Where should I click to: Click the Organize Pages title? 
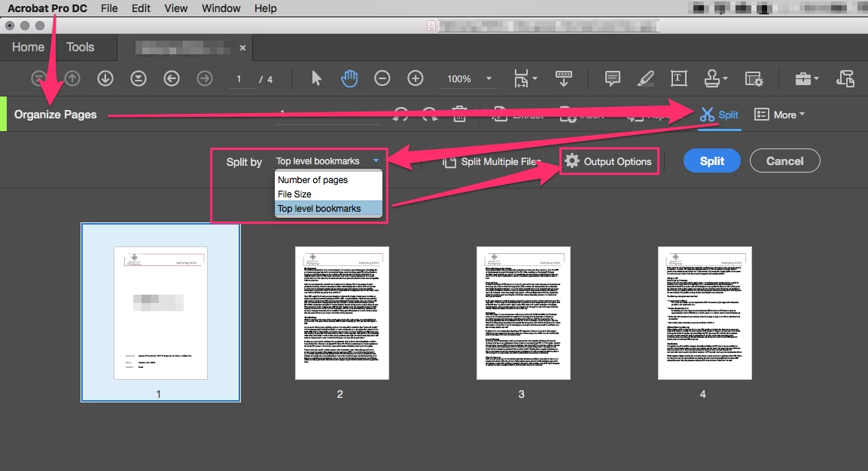(56, 114)
